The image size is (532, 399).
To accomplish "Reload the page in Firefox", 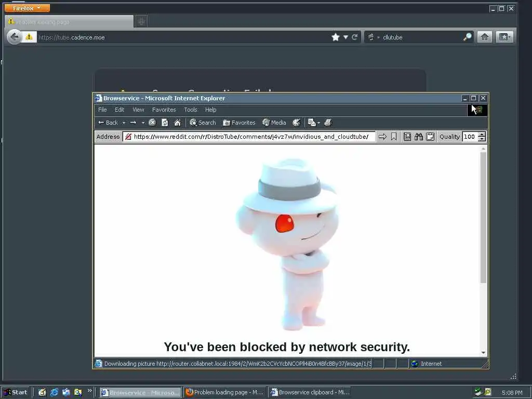I will [x=354, y=37].
